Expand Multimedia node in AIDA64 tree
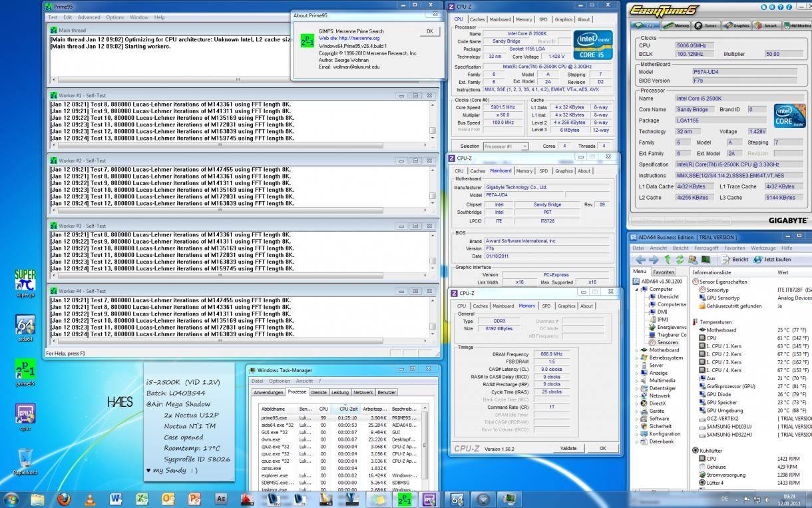The image size is (812, 508). click(x=636, y=380)
